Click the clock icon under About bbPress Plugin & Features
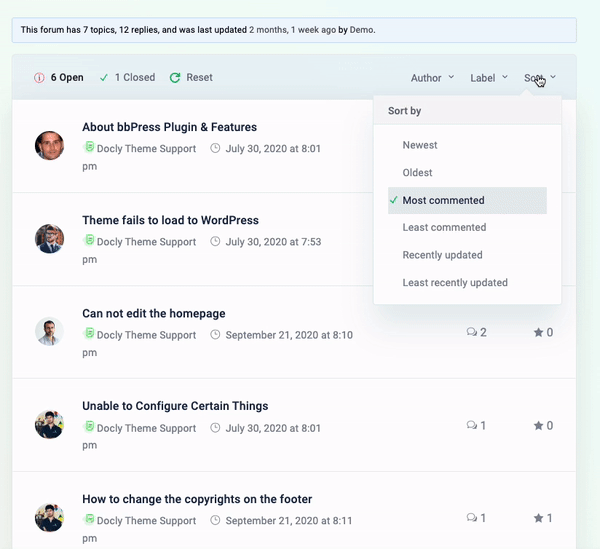Image resolution: width=600 pixels, height=549 pixels. coord(215,148)
